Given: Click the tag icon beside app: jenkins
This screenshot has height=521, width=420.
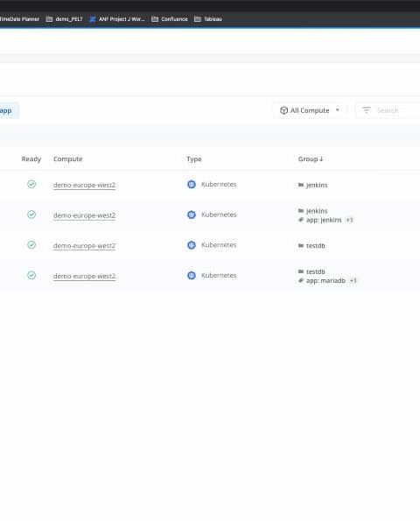Looking at the screenshot, I should point(301,220).
